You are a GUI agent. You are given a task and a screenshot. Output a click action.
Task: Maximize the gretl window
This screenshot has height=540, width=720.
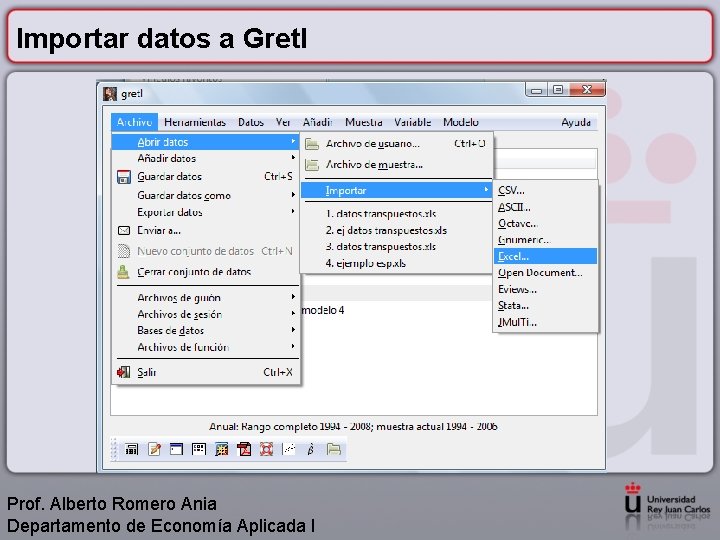point(558,90)
